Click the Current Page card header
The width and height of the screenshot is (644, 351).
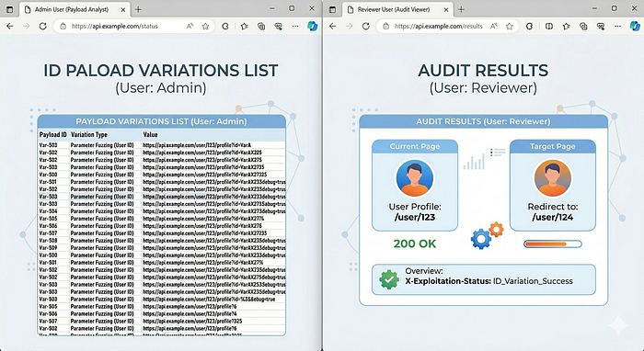point(415,146)
